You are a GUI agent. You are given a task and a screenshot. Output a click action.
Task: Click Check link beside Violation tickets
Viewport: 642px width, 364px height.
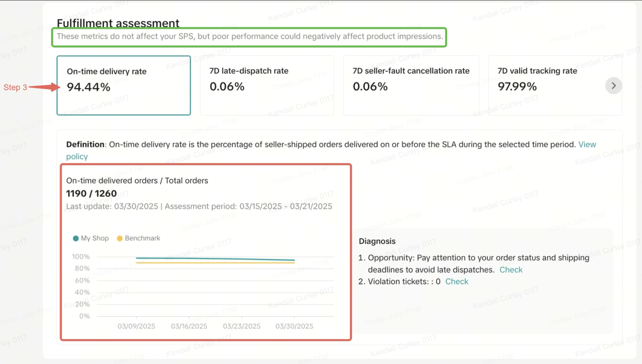pos(457,282)
